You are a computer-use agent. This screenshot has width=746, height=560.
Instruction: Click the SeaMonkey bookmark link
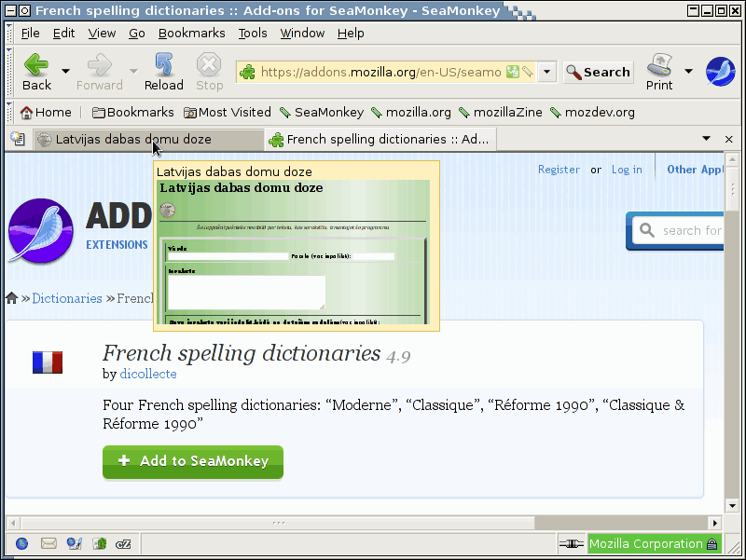click(x=322, y=113)
